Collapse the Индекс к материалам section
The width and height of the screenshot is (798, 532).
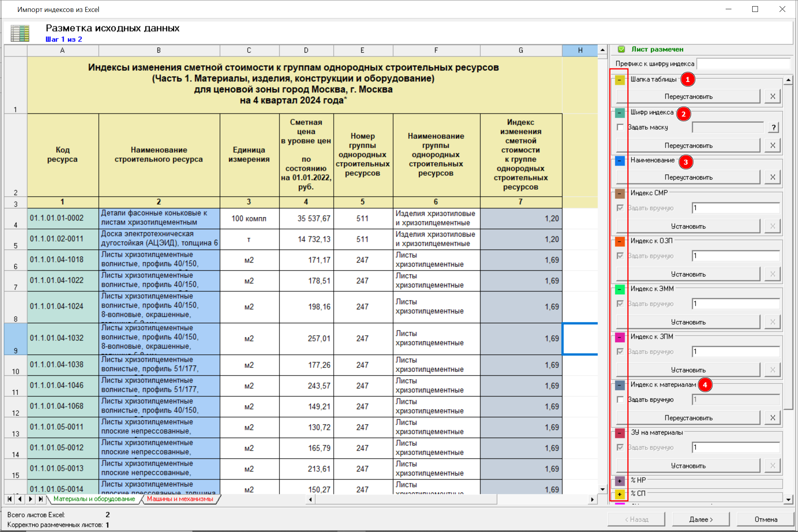point(619,385)
